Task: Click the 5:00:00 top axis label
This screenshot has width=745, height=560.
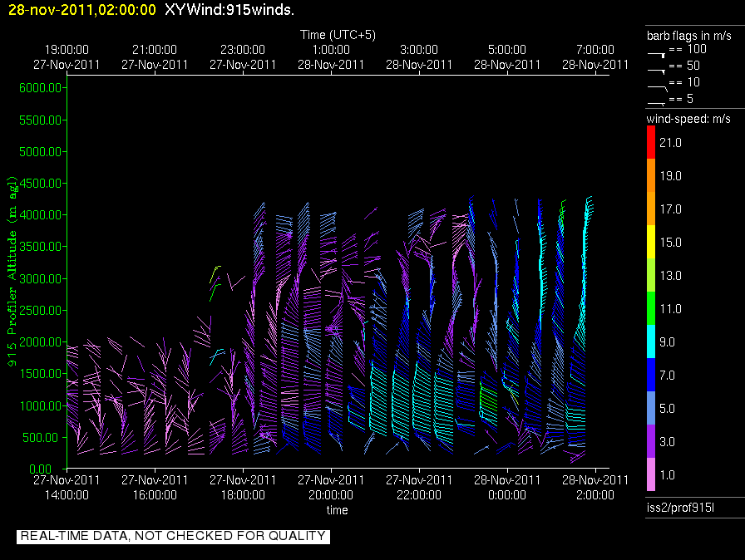Action: 507,49
